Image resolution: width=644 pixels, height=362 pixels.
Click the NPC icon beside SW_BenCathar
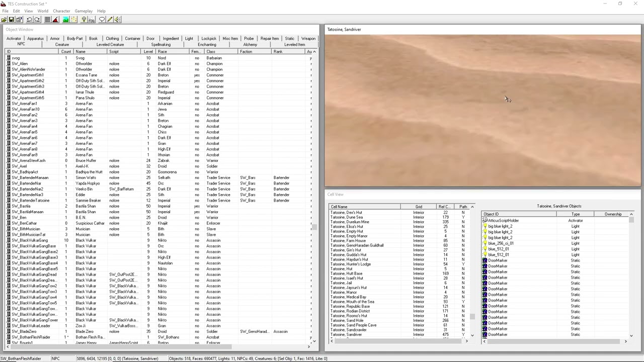click(9, 223)
